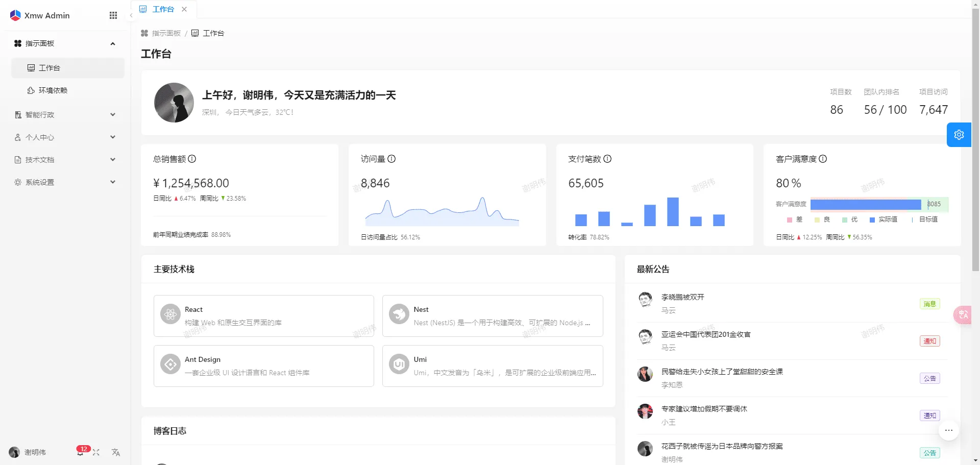Click the info icon next to 访问量
980x465 pixels.
(391, 159)
